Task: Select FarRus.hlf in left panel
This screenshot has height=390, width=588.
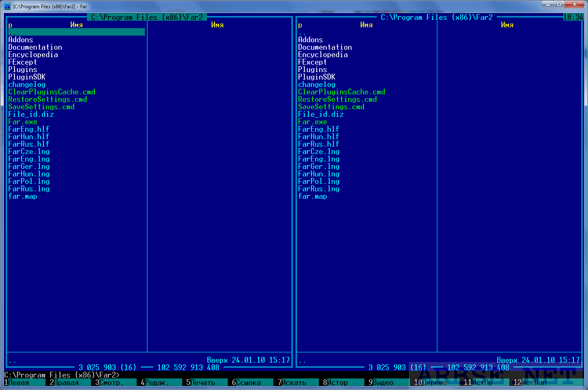Action: 29,144
